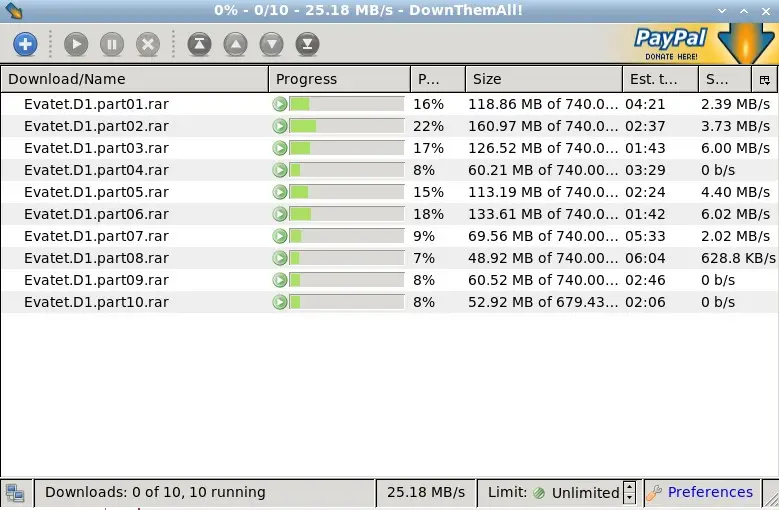Screen dimensions: 779x510
Task: Click the 16% value for part01.rar
Action: 428,104
